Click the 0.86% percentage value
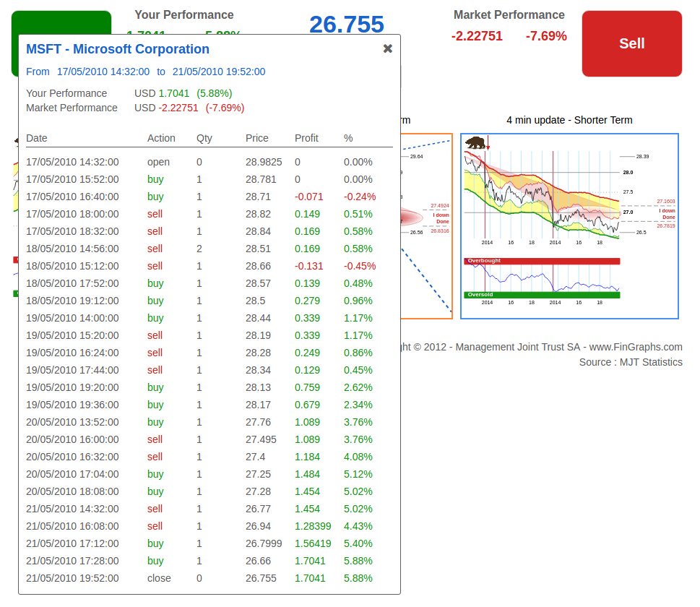Image resolution: width=700 pixels, height=607 pixels. 358,353
